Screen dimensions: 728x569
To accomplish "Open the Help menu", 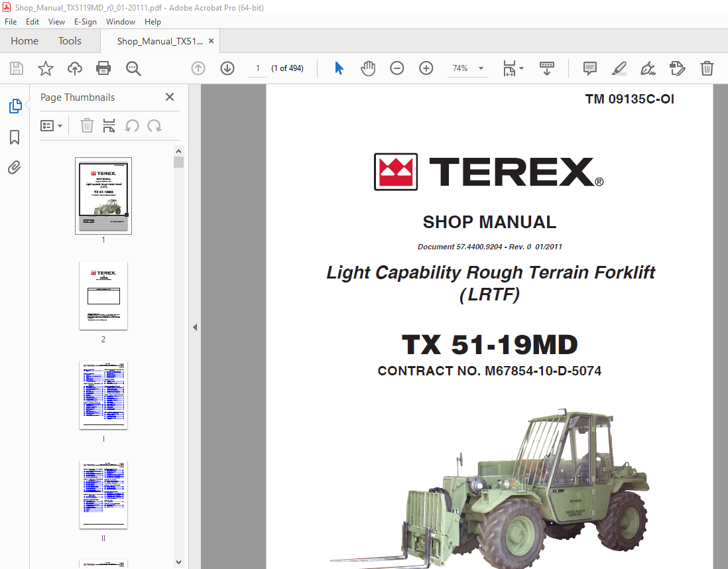I will click(x=152, y=22).
